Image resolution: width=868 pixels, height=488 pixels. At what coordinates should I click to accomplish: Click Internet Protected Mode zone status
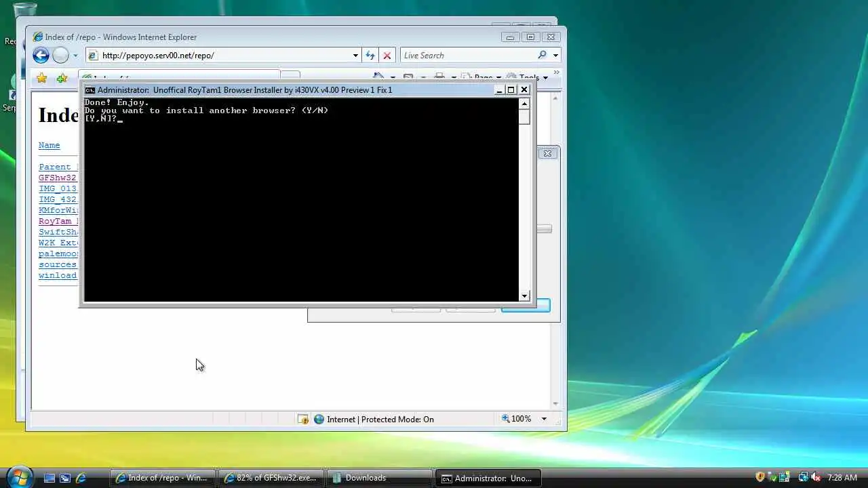click(373, 420)
